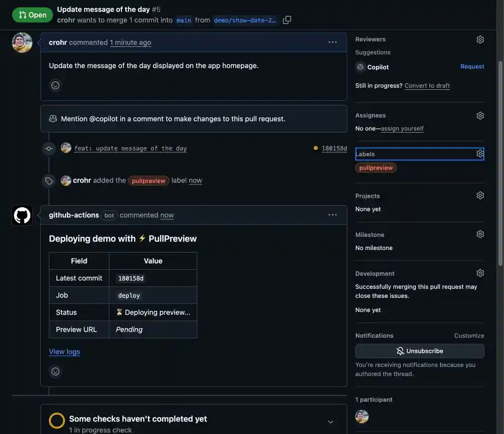Open the View logs link
Image resolution: width=504 pixels, height=434 pixels.
tap(65, 352)
